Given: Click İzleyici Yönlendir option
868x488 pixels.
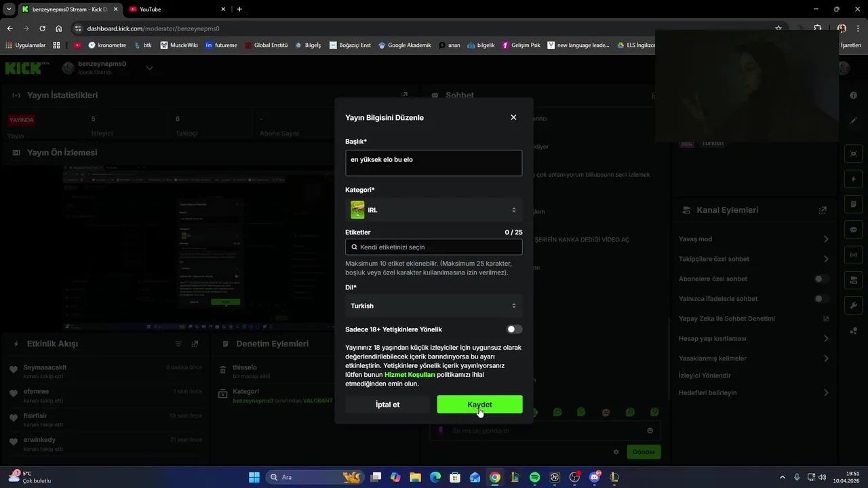Looking at the screenshot, I should (x=705, y=375).
